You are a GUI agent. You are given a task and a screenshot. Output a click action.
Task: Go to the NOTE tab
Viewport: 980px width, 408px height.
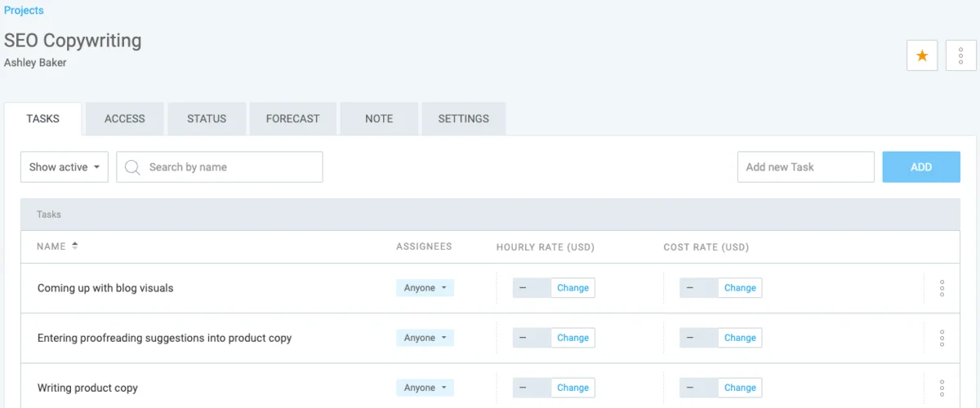click(x=379, y=118)
